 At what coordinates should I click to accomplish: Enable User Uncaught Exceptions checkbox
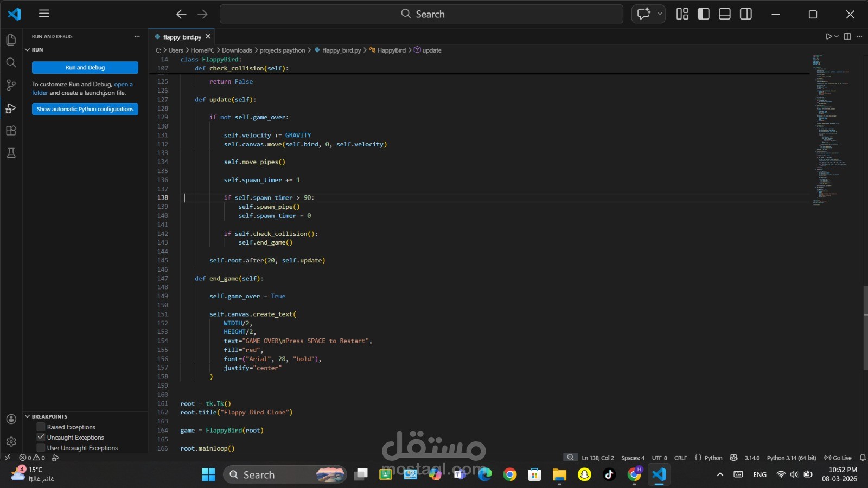[x=41, y=447]
